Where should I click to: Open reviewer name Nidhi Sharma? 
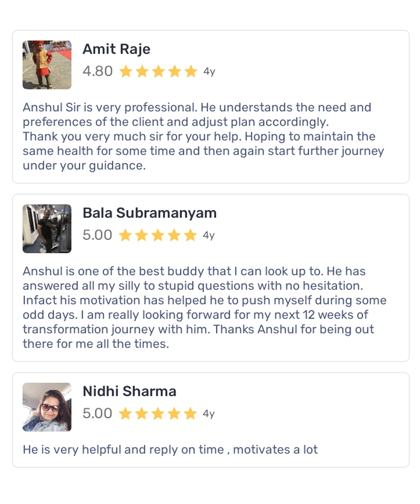click(129, 391)
